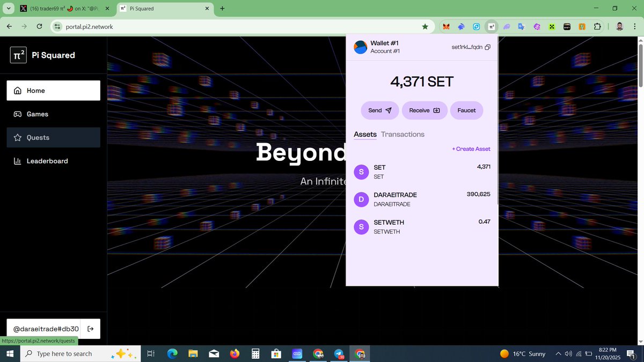Select the SET asset purple icon

[361, 172]
